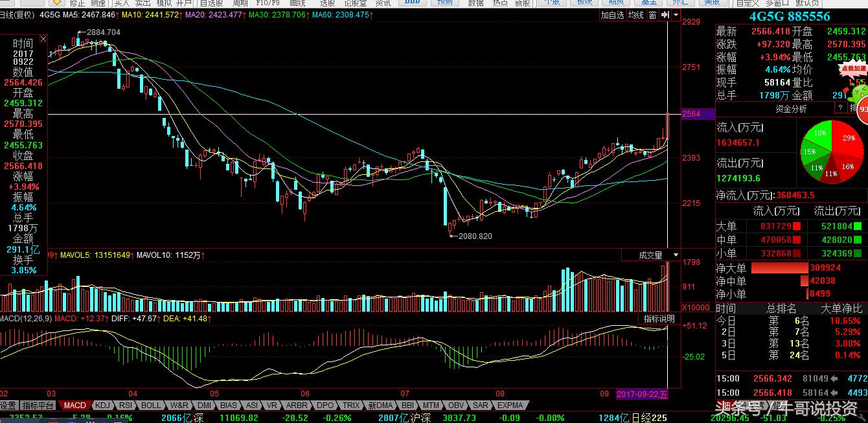868x423 pixels.
Task: Switch to the RSI indicator tab
Action: tap(126, 406)
